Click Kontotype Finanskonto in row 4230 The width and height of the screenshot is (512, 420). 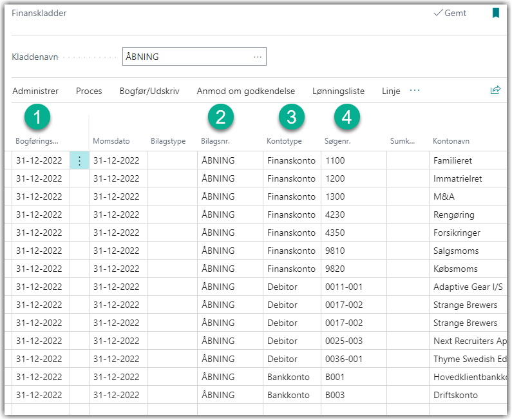pyautogui.click(x=292, y=215)
